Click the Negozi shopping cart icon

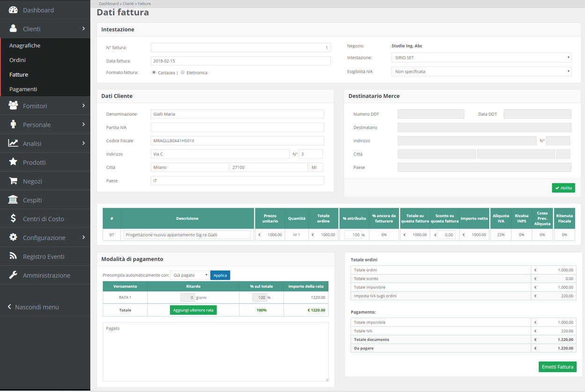[13, 181]
